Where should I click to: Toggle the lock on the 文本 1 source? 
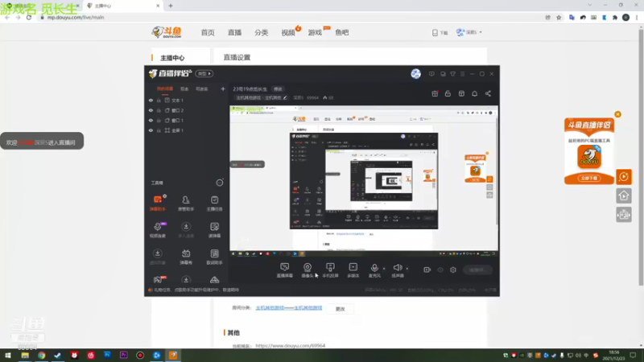click(x=159, y=100)
